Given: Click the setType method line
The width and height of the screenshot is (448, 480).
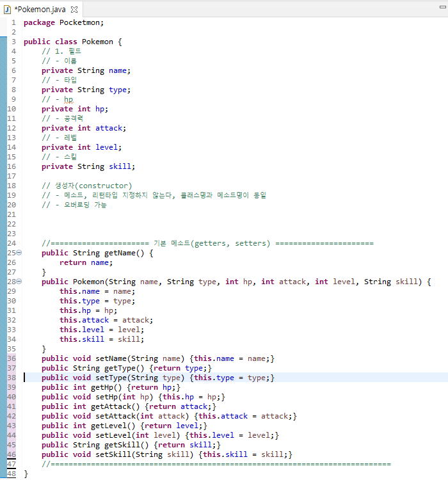Looking at the screenshot, I should (x=158, y=378).
